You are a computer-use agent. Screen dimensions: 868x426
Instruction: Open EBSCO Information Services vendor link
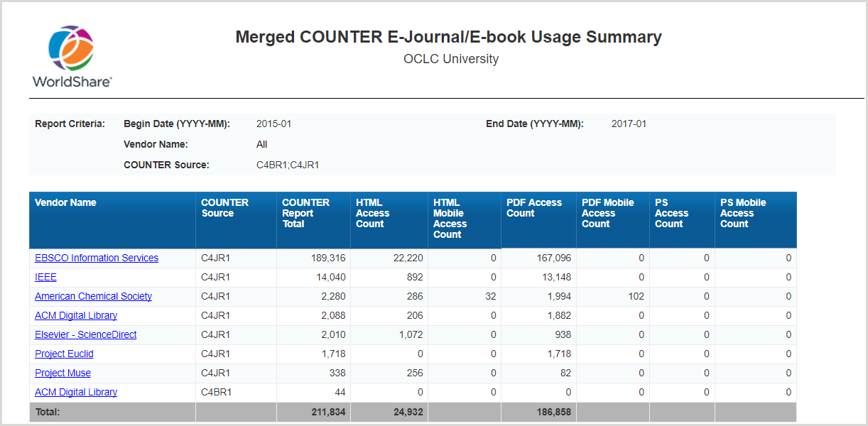[x=97, y=258]
